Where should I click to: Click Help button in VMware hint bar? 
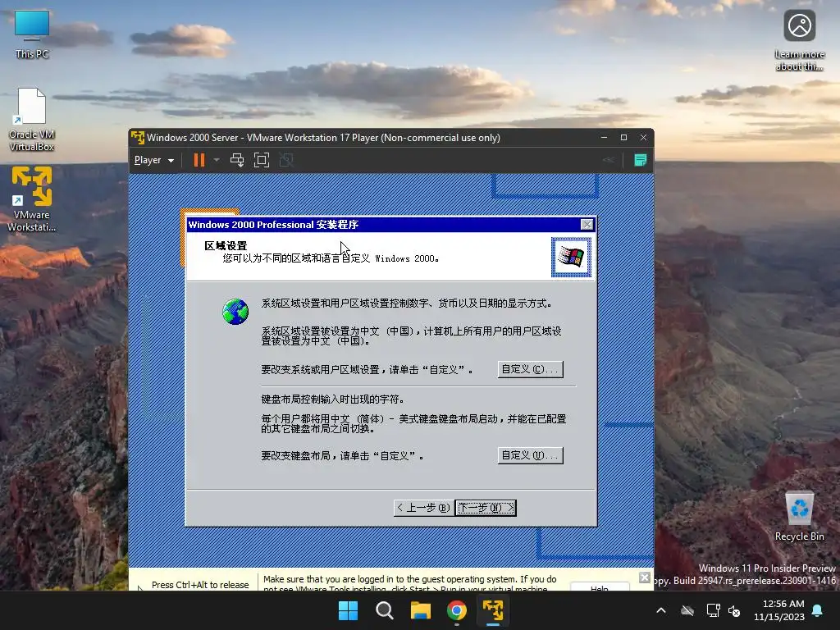click(600, 587)
